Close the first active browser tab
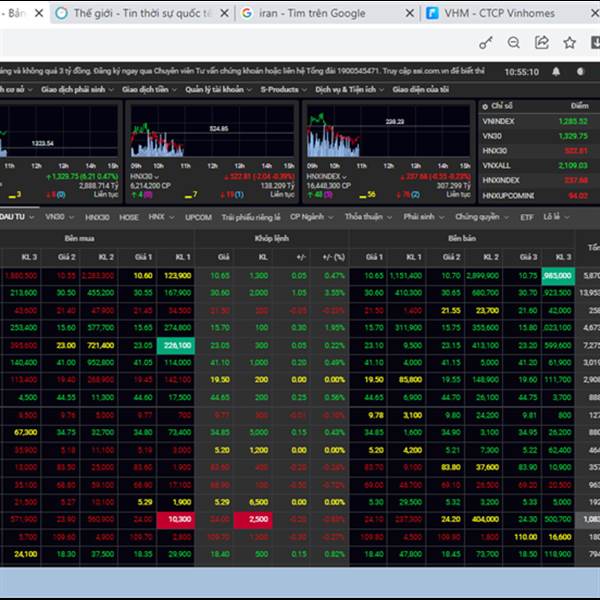The image size is (600, 600). [39, 13]
